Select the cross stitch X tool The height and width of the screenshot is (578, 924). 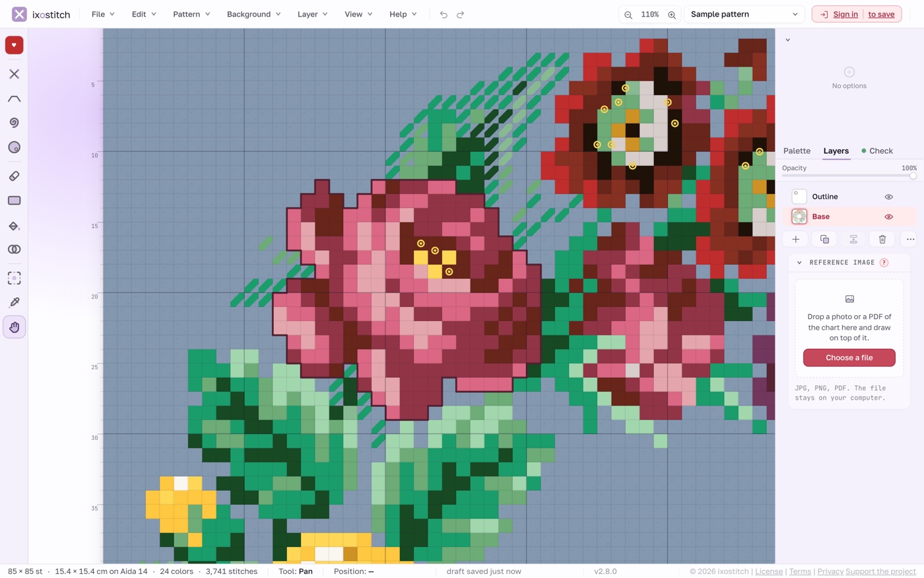(14, 74)
